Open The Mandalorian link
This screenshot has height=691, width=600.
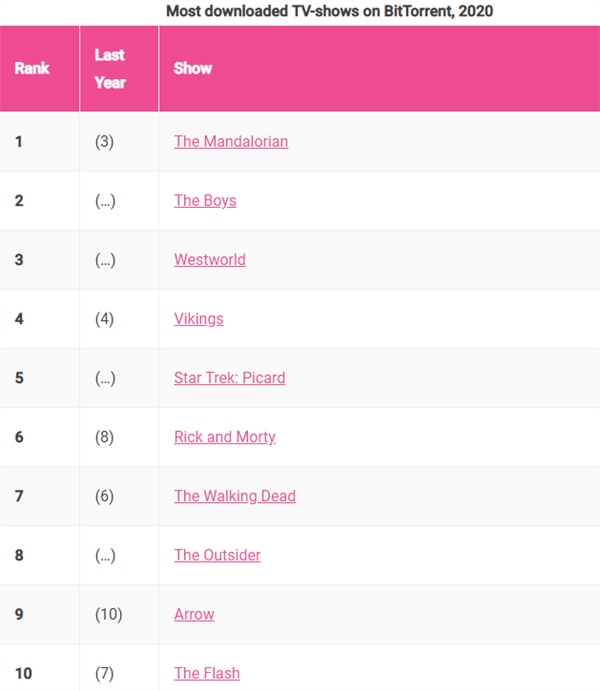pos(231,141)
